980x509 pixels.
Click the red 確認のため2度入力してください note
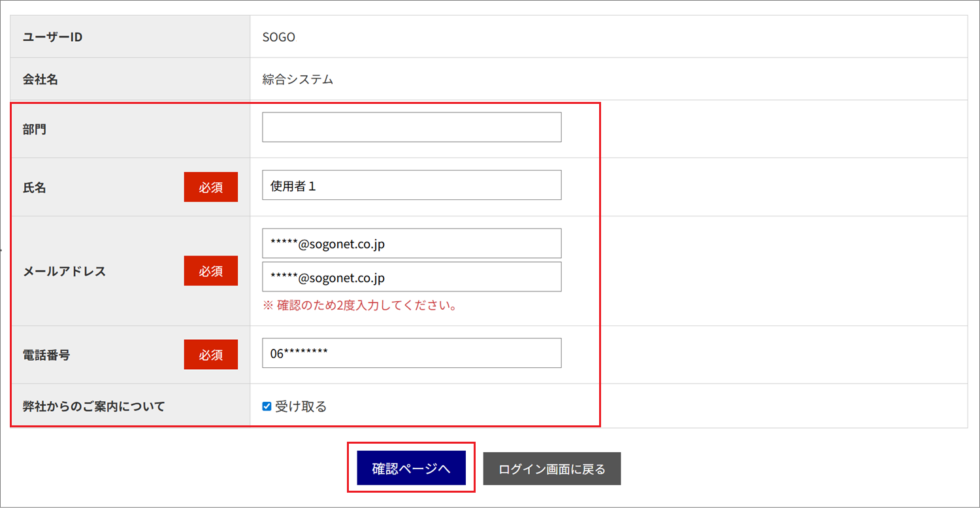coord(359,306)
